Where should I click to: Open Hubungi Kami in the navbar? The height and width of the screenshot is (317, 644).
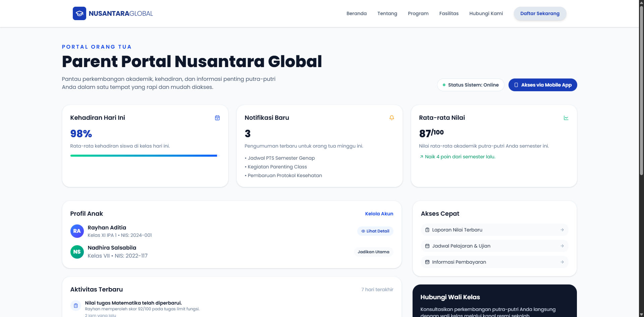[486, 13]
